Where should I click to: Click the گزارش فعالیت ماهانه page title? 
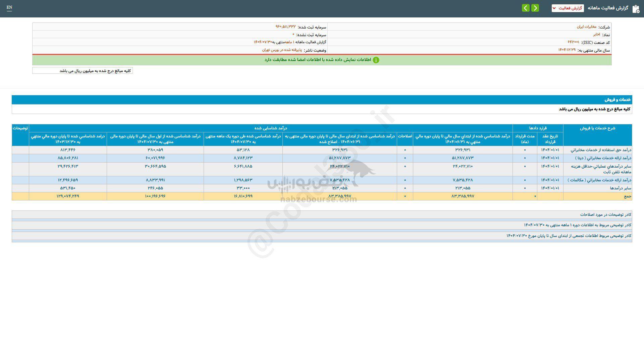click(608, 8)
